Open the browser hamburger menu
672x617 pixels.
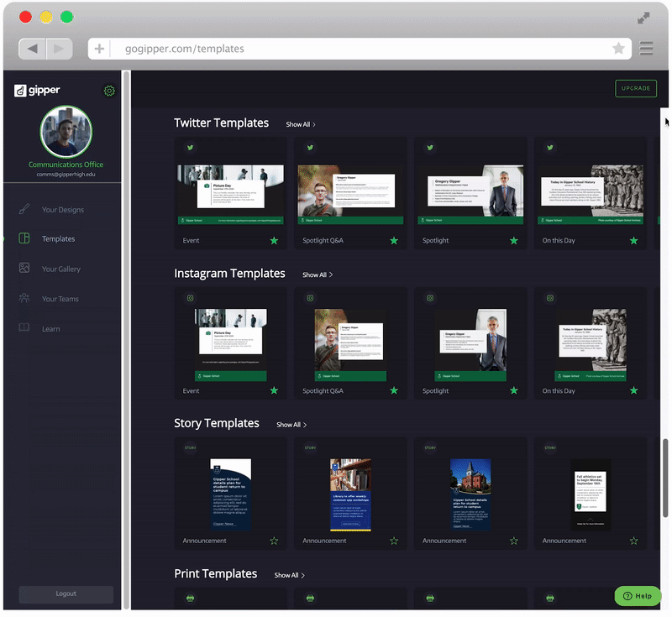coord(646,49)
